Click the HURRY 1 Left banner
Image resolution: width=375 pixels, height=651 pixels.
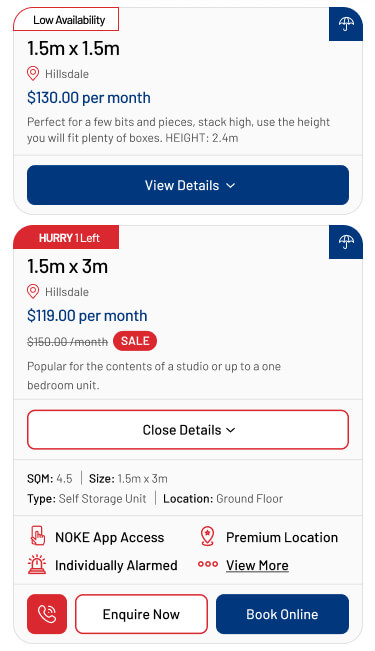point(66,237)
